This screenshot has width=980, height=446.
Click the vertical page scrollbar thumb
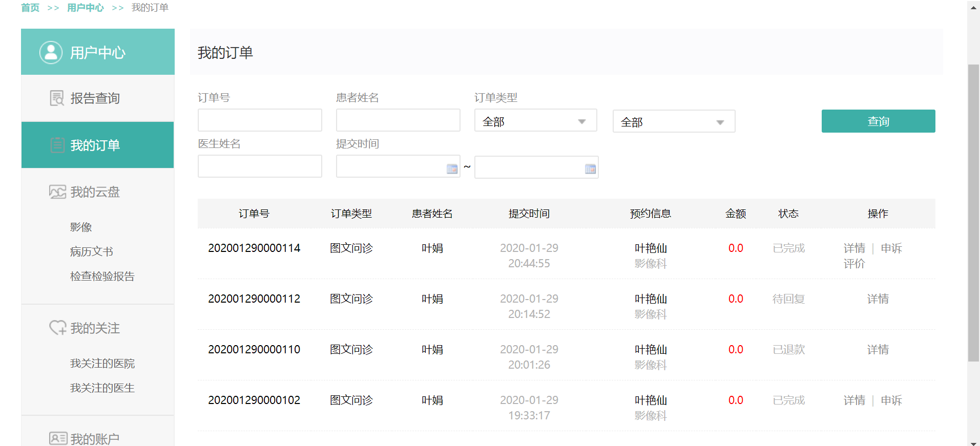click(973, 213)
